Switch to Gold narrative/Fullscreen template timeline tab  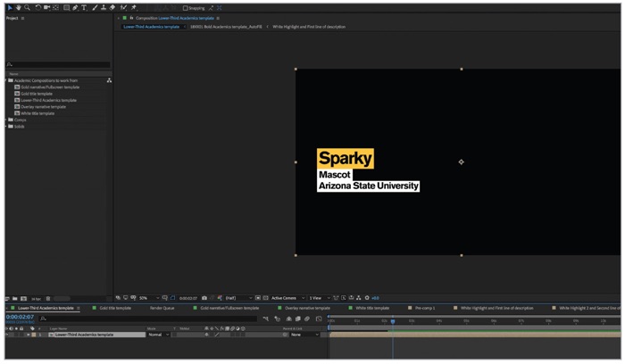tap(229, 308)
